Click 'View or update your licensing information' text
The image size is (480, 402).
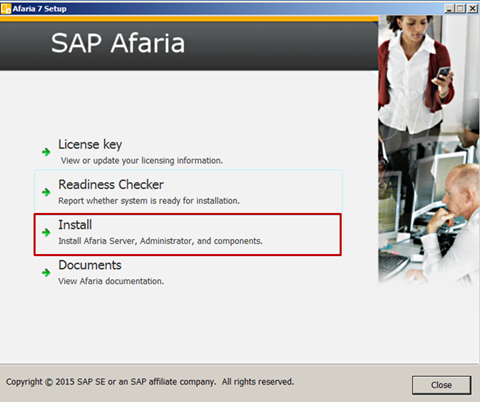pos(142,161)
